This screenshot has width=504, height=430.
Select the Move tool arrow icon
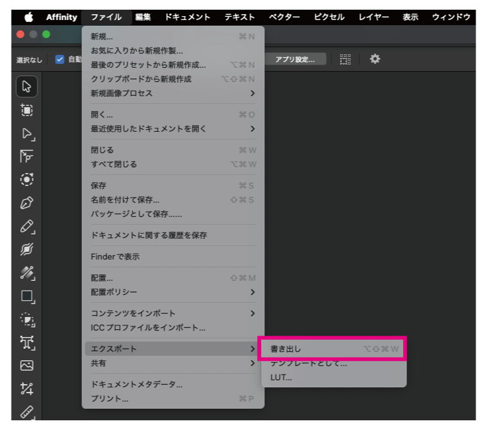[x=26, y=87]
